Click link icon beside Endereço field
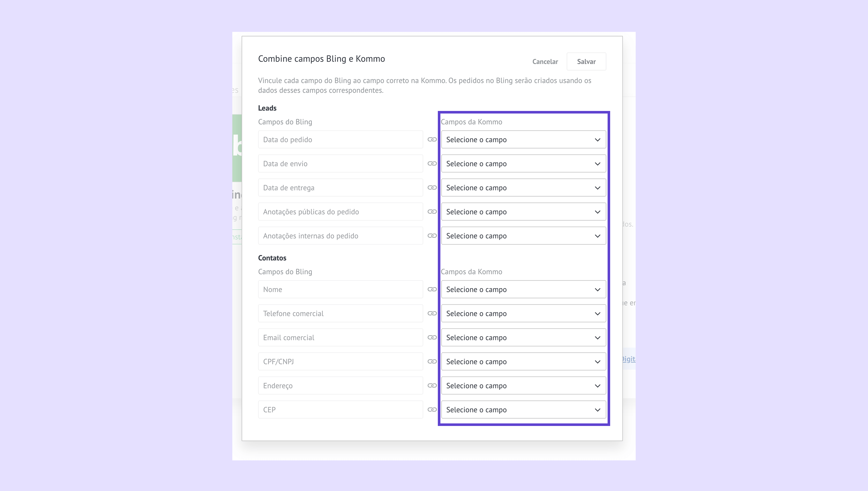Viewport: 868px width, 491px height. tap(432, 386)
